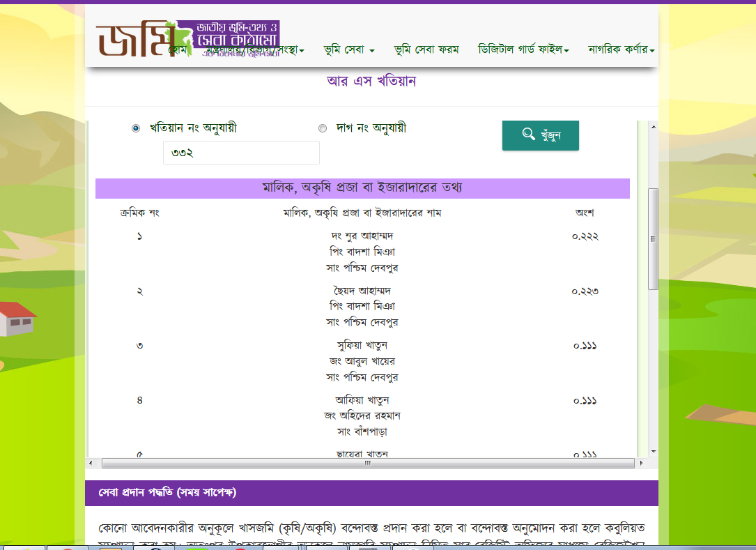Click the জমি site logo
This screenshot has height=550, width=756.
coord(188,38)
